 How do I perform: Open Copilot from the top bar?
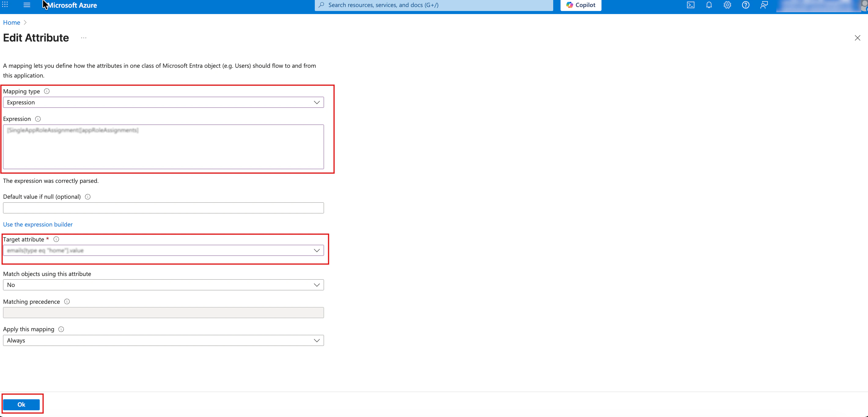(x=581, y=5)
